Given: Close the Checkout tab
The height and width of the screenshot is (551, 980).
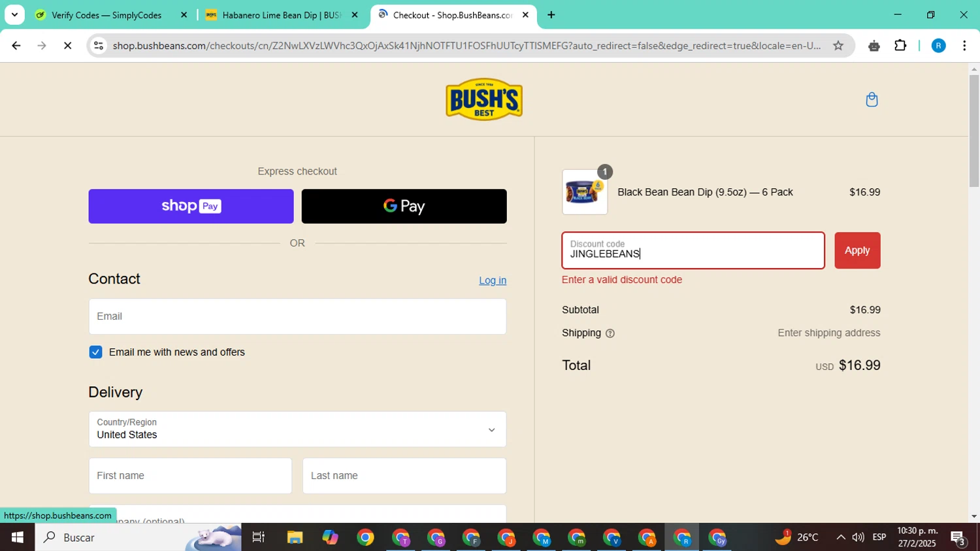Looking at the screenshot, I should (525, 15).
